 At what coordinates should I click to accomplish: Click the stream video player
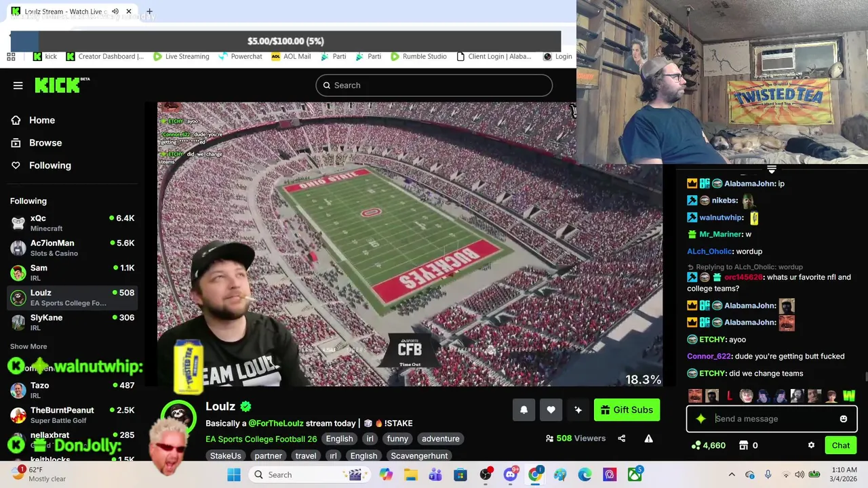pos(410,244)
